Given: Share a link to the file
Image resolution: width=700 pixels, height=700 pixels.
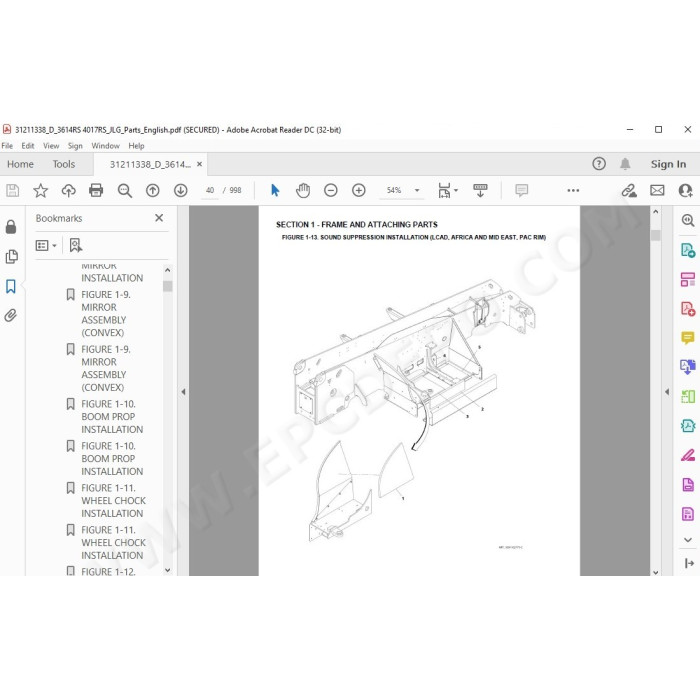Looking at the screenshot, I should pyautogui.click(x=629, y=191).
